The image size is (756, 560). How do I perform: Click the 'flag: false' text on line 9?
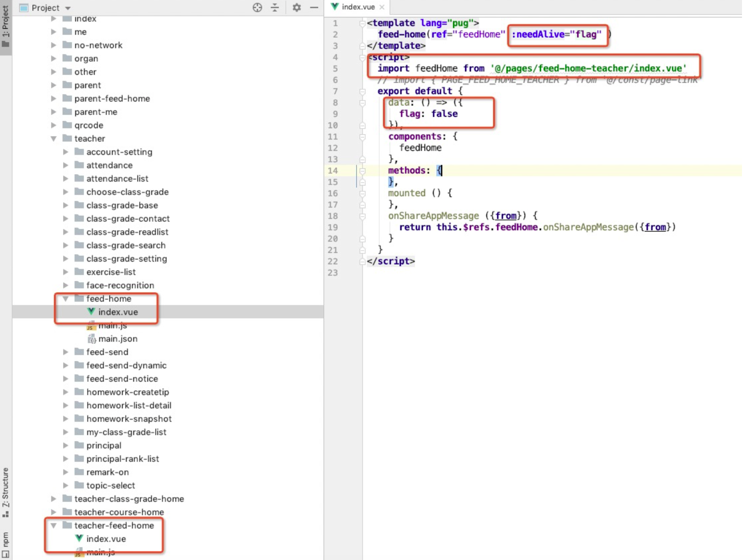click(428, 114)
